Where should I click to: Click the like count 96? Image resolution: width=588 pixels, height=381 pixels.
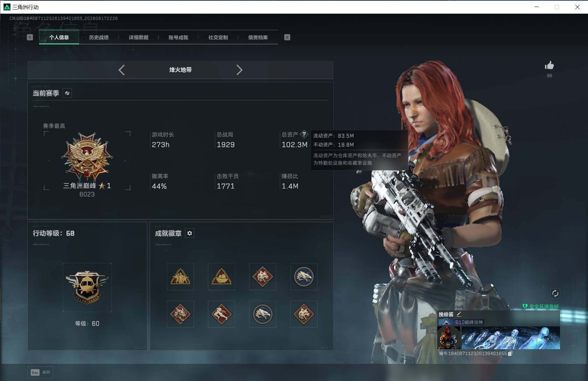click(x=550, y=76)
